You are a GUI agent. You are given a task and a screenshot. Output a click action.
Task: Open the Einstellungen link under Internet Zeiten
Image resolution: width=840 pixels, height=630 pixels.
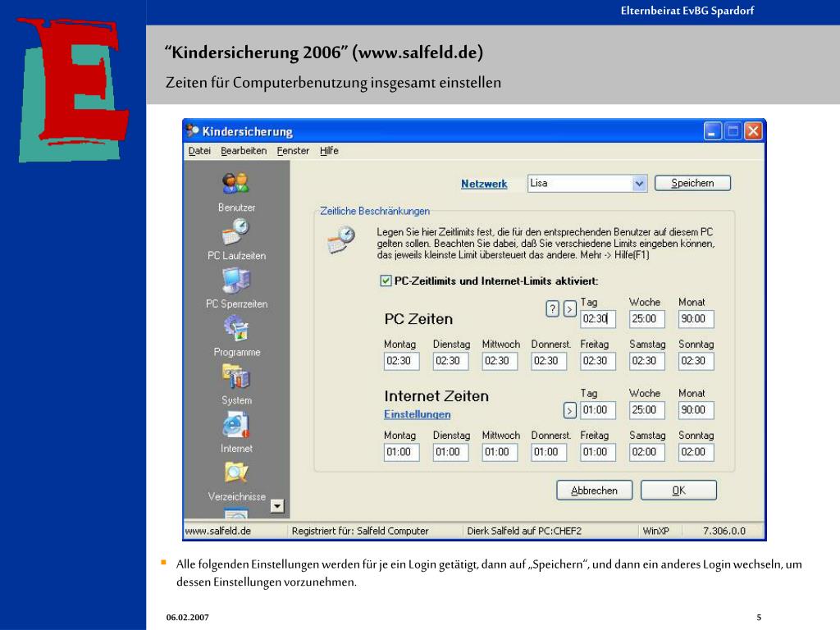coord(418,414)
